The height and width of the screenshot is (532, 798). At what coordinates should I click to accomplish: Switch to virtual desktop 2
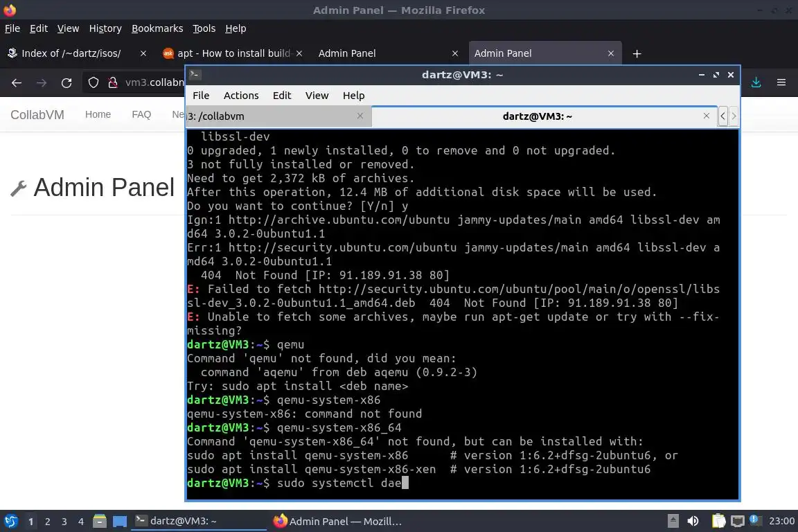point(47,522)
